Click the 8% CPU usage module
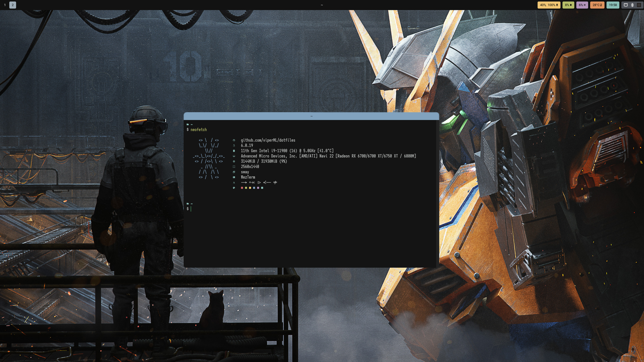The image size is (644, 362). point(568,5)
